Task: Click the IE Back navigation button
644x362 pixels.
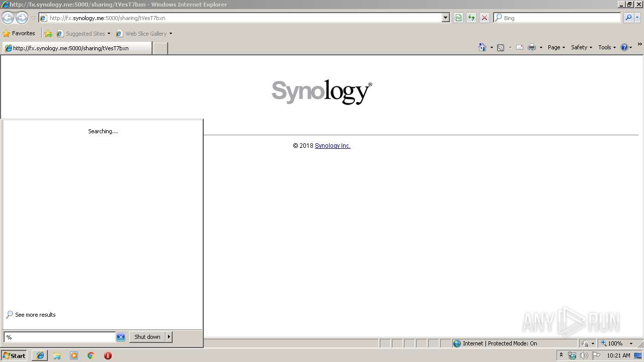Action: pos(8,18)
